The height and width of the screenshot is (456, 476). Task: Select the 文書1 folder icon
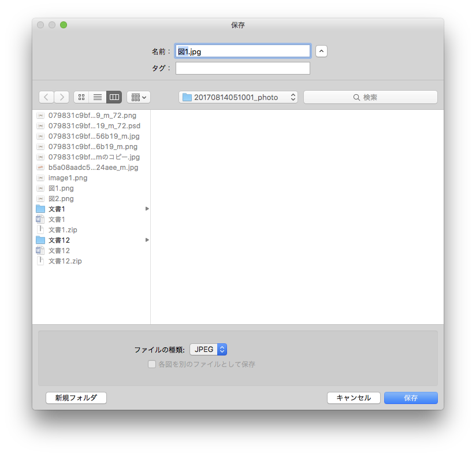[40, 209]
